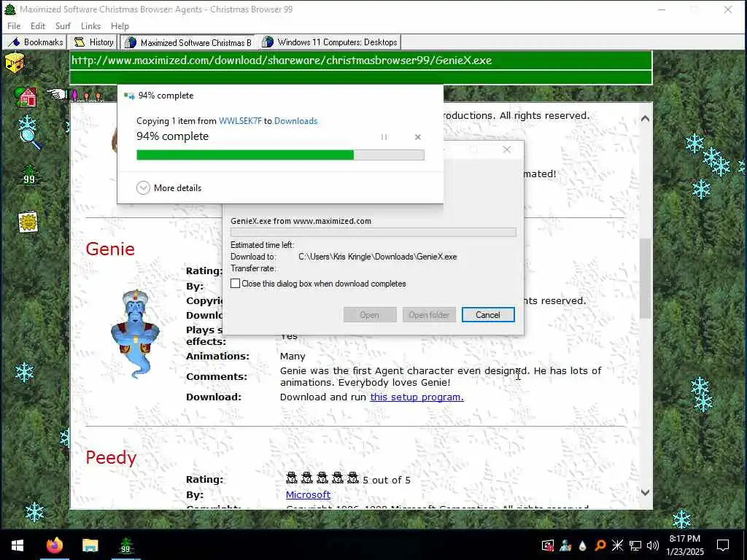Switch to the History tab

93,42
